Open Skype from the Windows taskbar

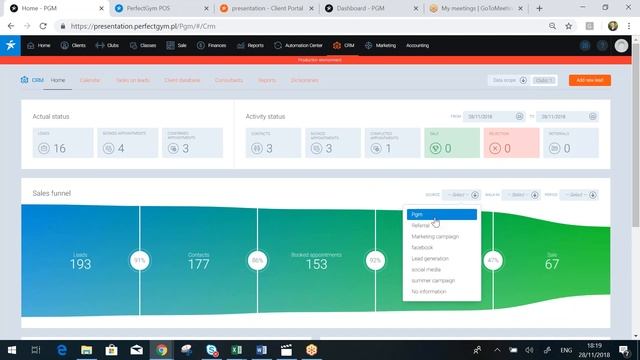(211, 350)
